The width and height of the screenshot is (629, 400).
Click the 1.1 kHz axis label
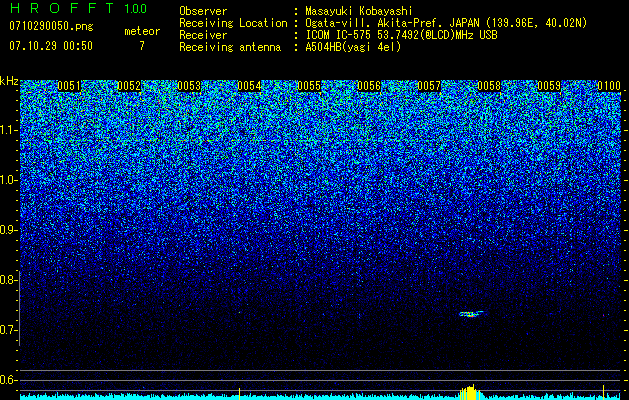(8, 130)
